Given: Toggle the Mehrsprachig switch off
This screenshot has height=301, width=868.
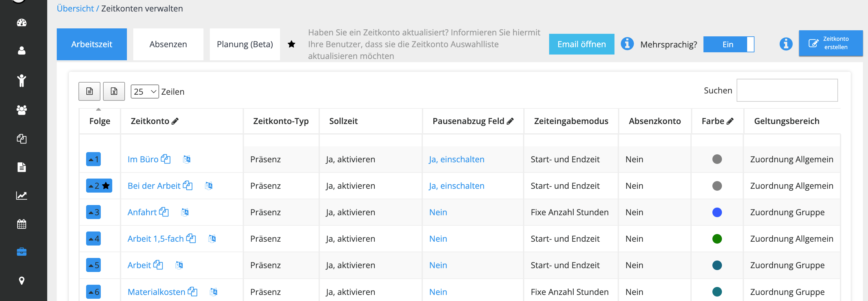Looking at the screenshot, I should (729, 45).
